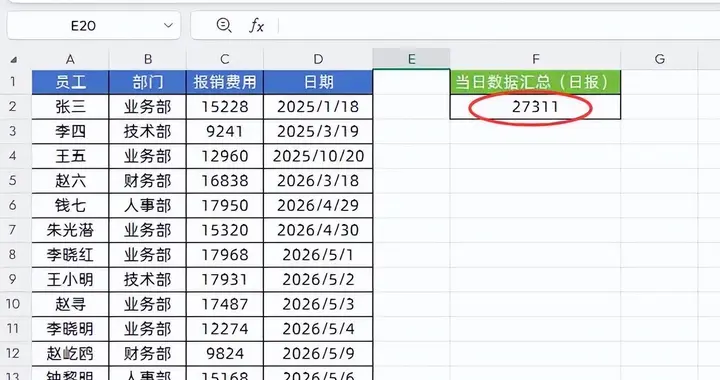Select the cell with amount 17968
This screenshot has height=380, width=720.
pos(225,255)
